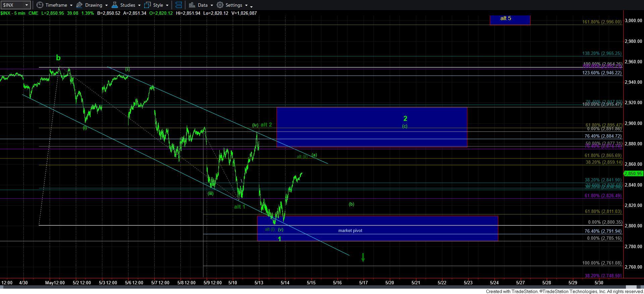This screenshot has width=644, height=294.
Task: Click the Studies flask icon
Action: pyautogui.click(x=115, y=5)
